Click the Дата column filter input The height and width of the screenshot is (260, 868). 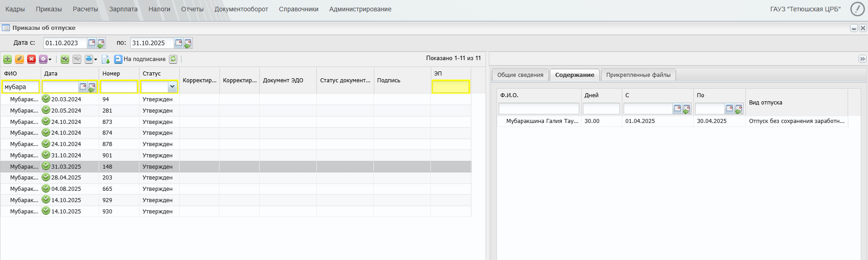(x=61, y=87)
